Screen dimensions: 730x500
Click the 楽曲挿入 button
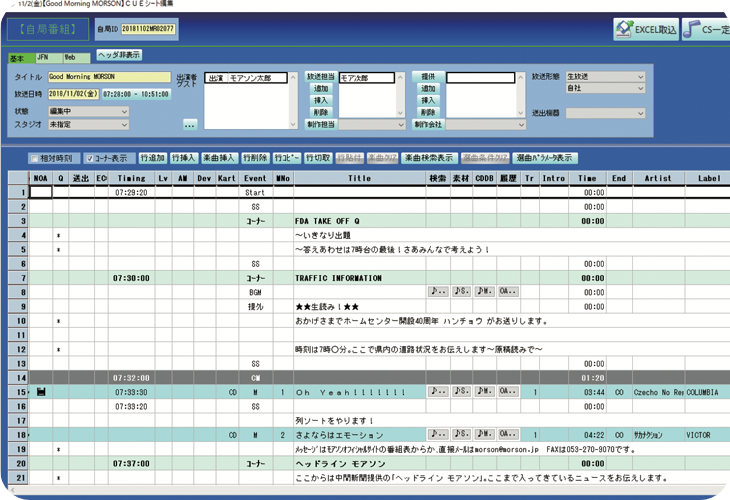(x=219, y=158)
